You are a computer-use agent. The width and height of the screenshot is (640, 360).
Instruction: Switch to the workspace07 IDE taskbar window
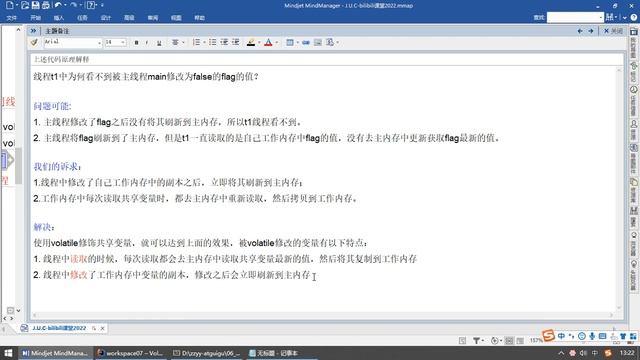[130, 353]
